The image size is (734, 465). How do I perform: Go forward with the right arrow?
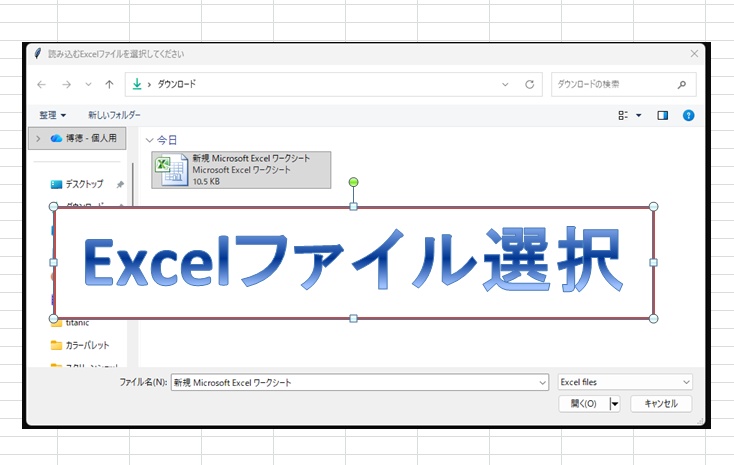pyautogui.click(x=66, y=84)
